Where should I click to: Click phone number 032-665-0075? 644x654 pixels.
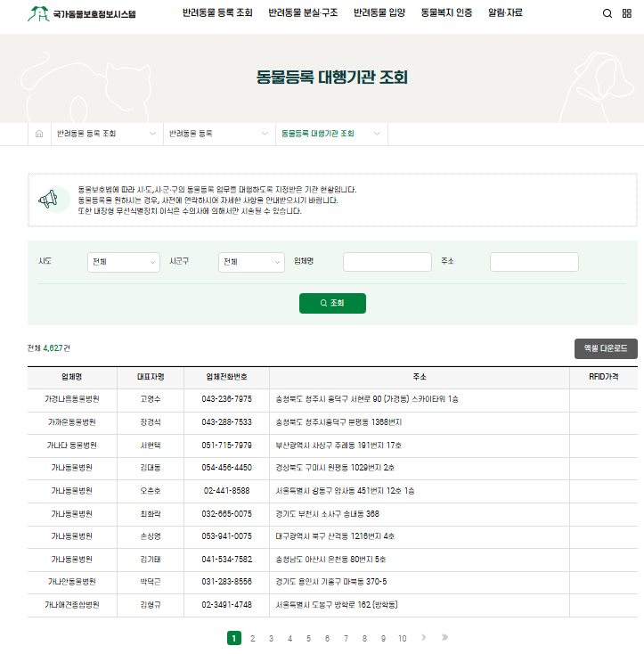pyautogui.click(x=227, y=514)
